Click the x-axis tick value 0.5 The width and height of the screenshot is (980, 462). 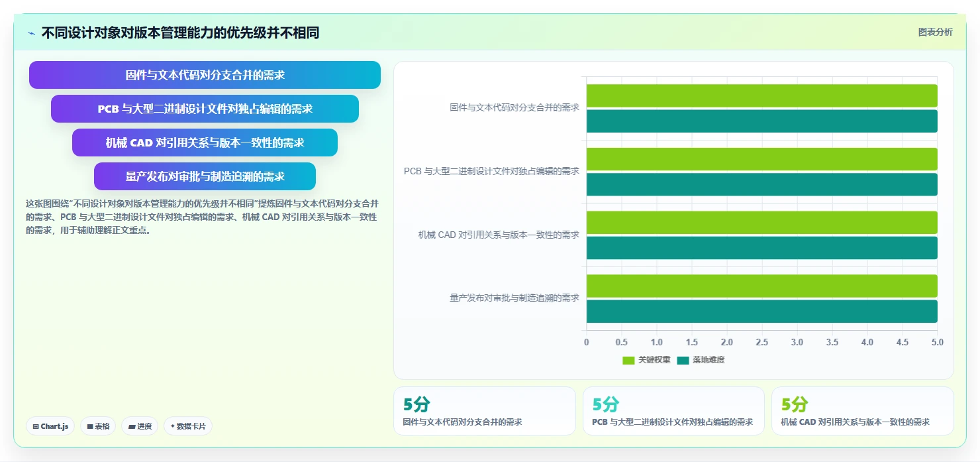[621, 342]
